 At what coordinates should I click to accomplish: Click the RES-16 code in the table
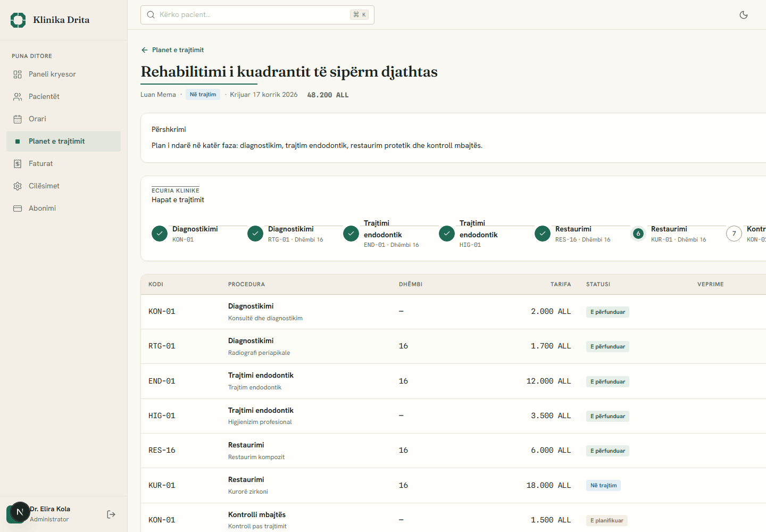point(162,451)
